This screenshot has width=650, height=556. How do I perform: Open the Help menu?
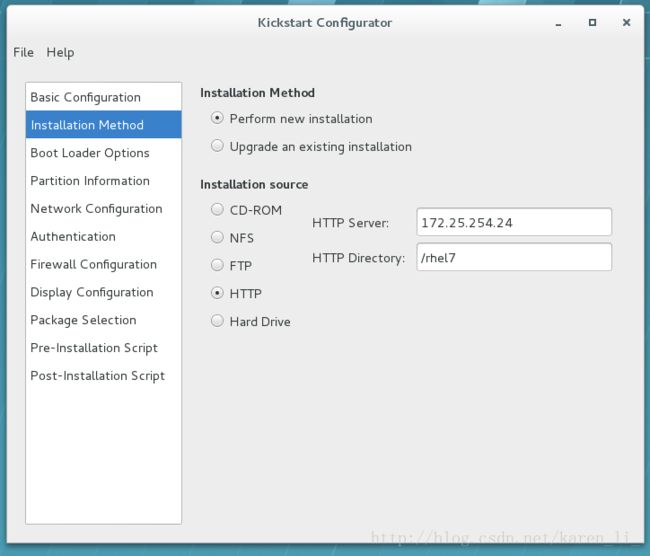coord(60,52)
